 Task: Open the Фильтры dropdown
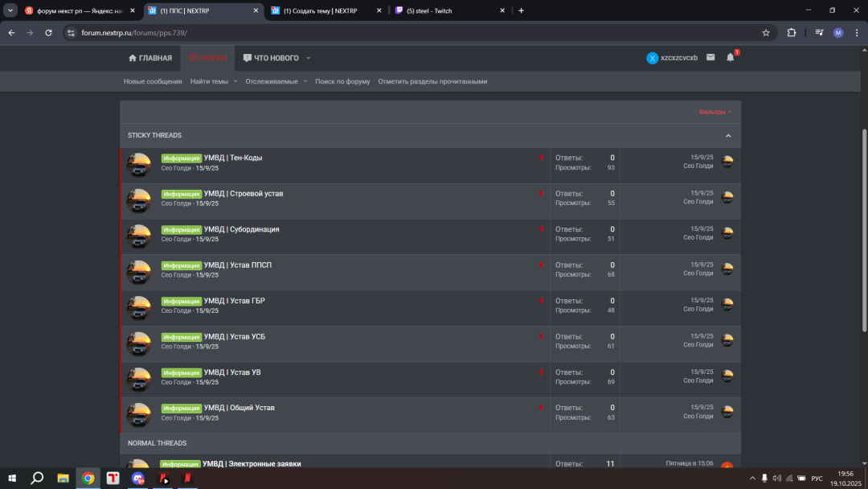click(x=714, y=112)
